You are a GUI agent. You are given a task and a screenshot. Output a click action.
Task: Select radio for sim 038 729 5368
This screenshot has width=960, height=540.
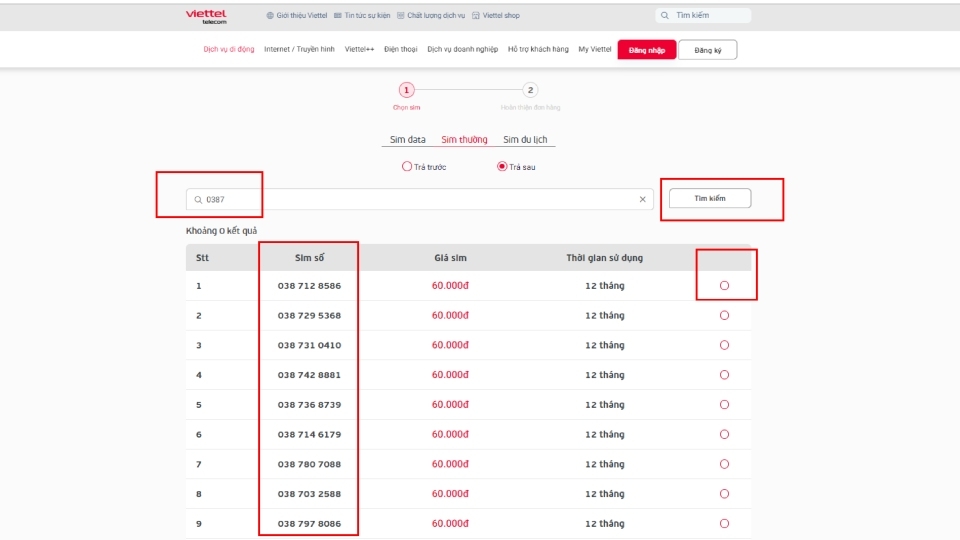[724, 315]
